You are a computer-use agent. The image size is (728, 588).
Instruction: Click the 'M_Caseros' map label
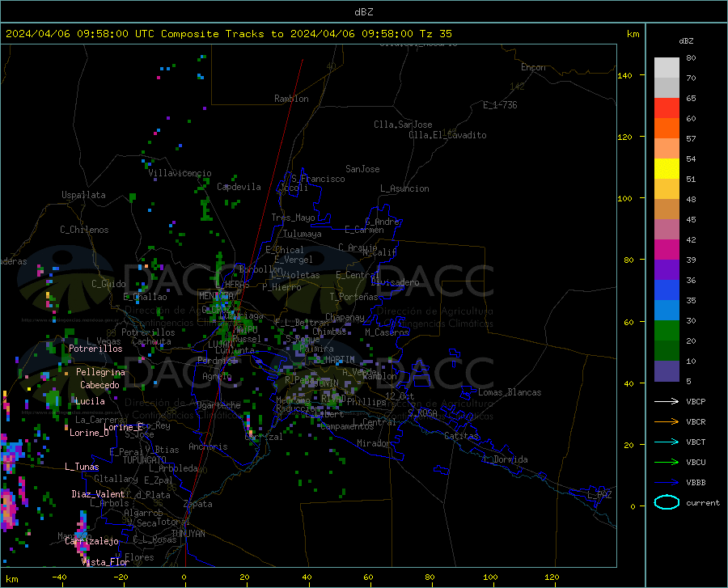click(387, 332)
